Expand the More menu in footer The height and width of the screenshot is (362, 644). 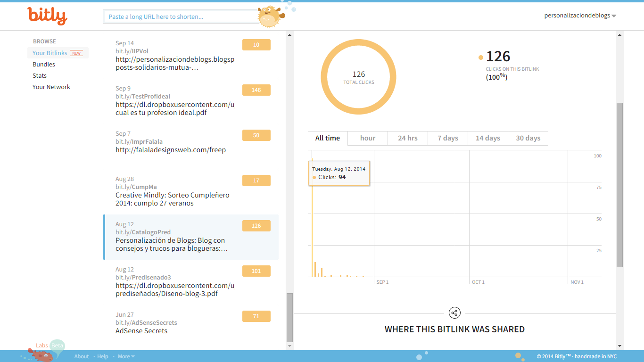click(x=126, y=356)
